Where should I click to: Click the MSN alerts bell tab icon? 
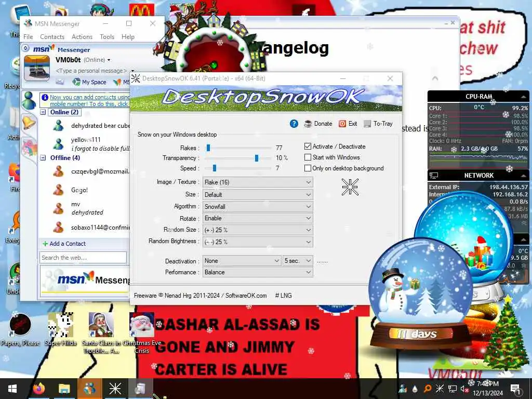[x=29, y=123]
